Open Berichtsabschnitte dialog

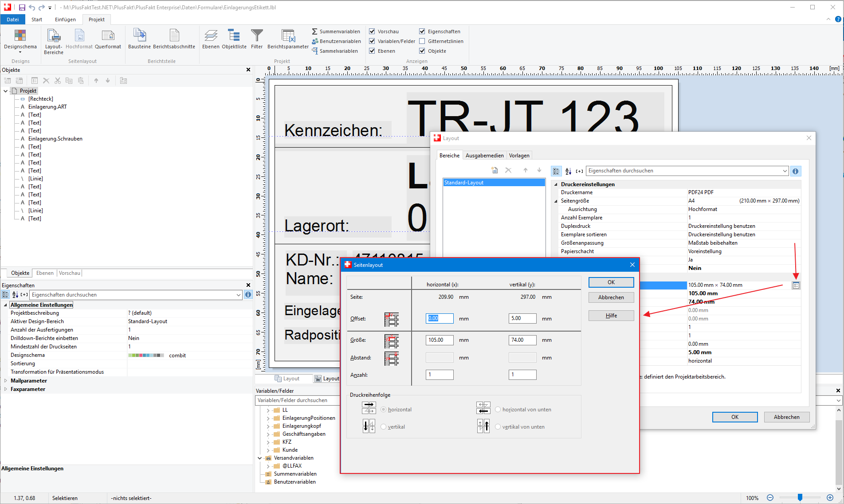click(x=174, y=39)
